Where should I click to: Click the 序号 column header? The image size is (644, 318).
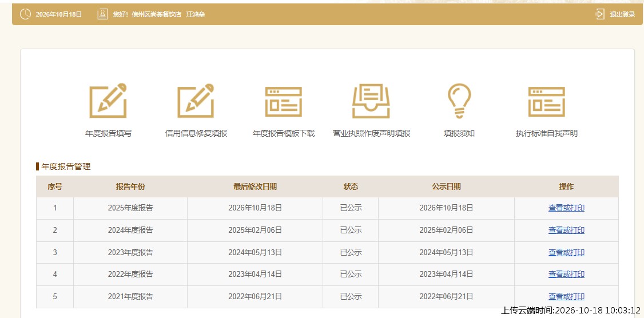55,186
